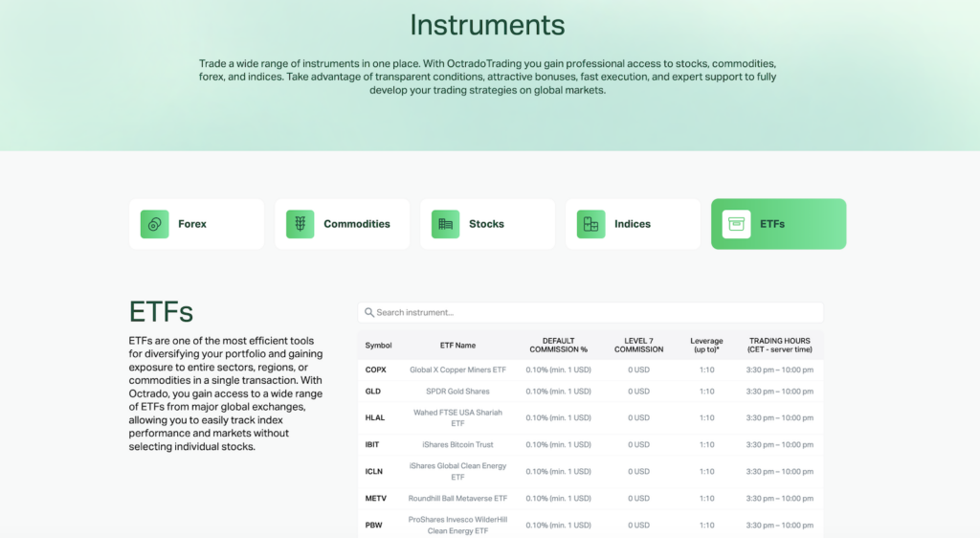Click ICLN level 7 commission 0 USD
The image size is (980, 538).
[638, 472]
